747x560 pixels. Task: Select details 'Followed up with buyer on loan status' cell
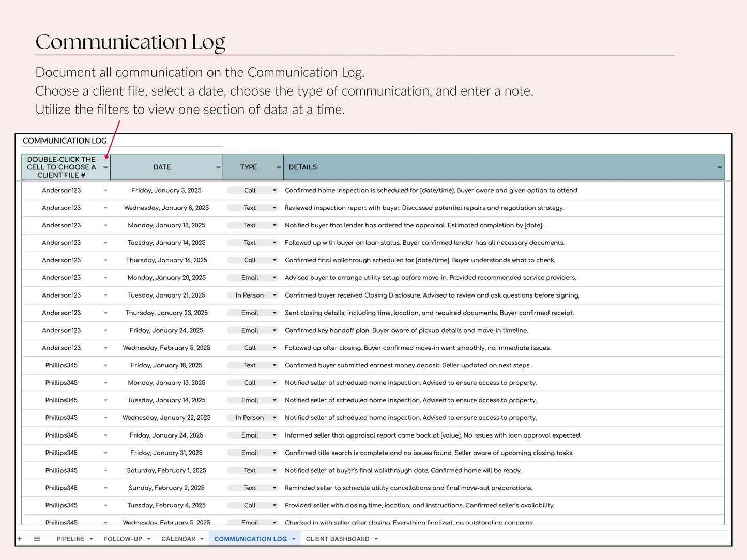click(504, 243)
